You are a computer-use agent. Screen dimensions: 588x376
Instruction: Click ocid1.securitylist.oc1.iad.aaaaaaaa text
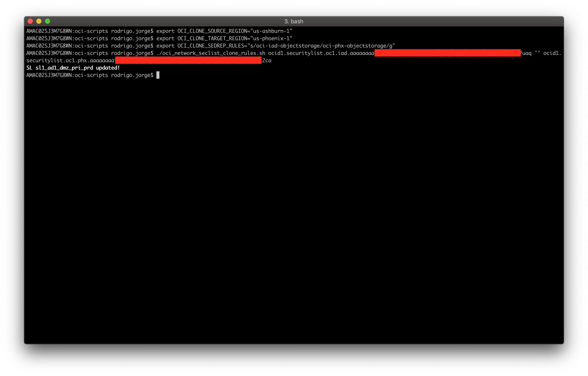(x=321, y=53)
